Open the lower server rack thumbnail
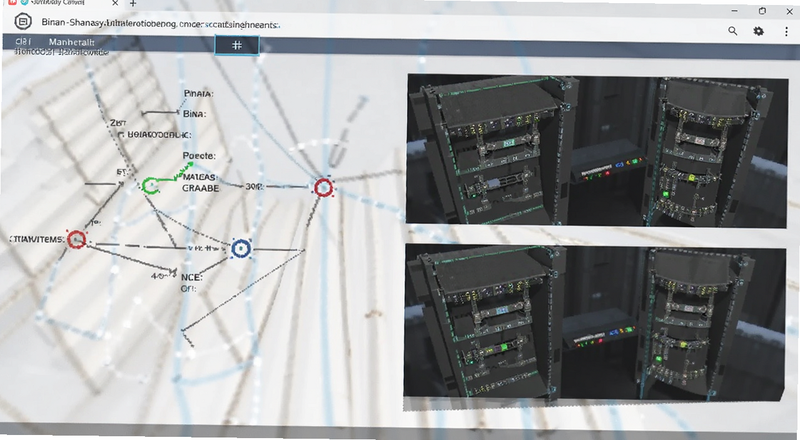Image resolution: width=800 pixels, height=440 pixels. (595, 323)
